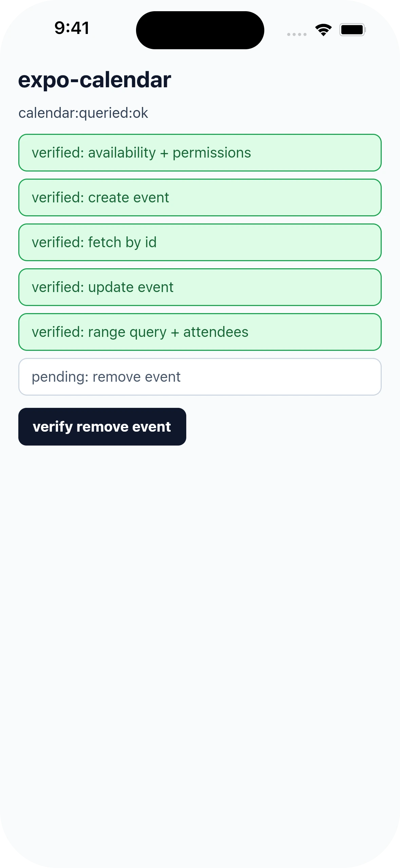This screenshot has width=400, height=868.
Task: Tap the Wi-Fi status icon
Action: click(x=323, y=30)
